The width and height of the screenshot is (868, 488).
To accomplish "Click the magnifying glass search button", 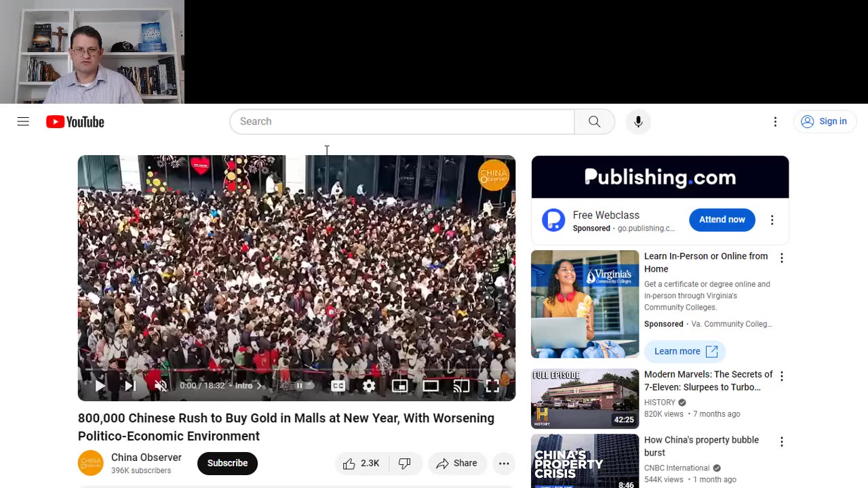I will click(595, 121).
